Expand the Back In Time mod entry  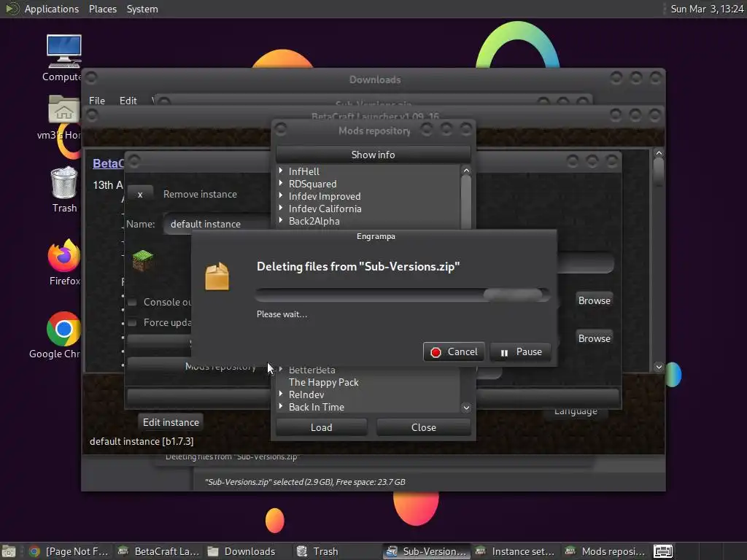(281, 407)
